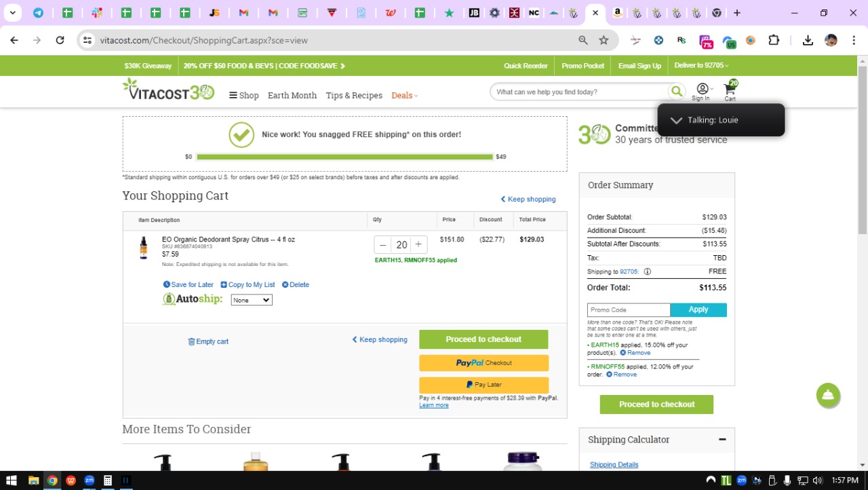Open the Autoship frequency dropdown

coord(252,300)
